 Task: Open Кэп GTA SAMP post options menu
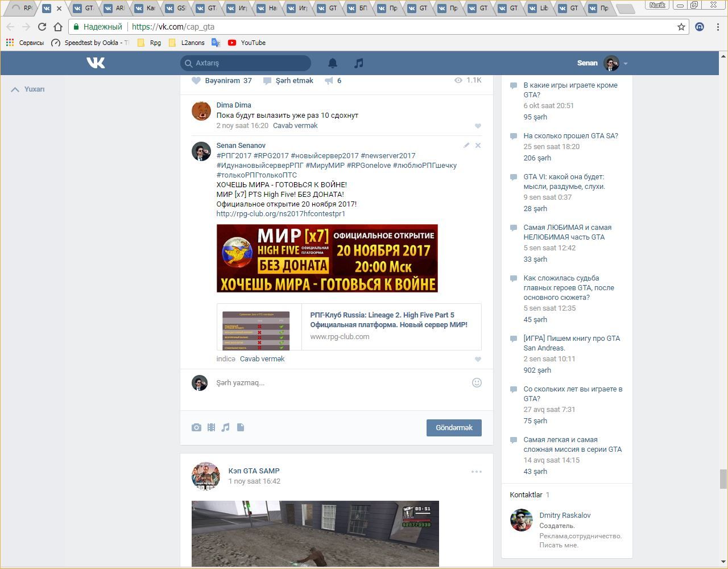pos(477,472)
